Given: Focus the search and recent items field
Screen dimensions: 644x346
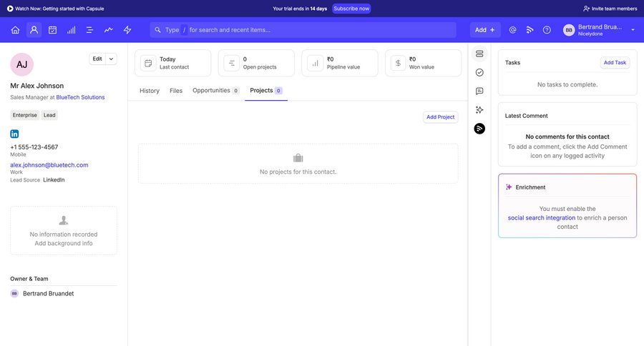Looking at the screenshot, I should 303,30.
